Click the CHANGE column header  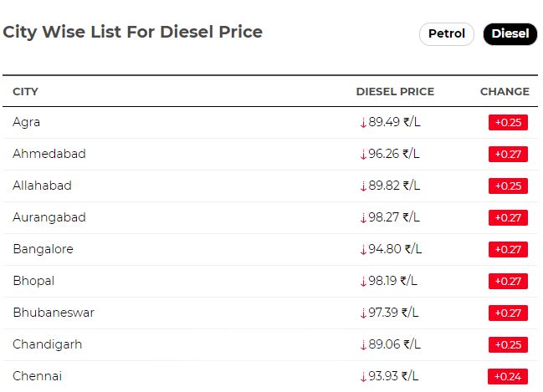(x=505, y=91)
